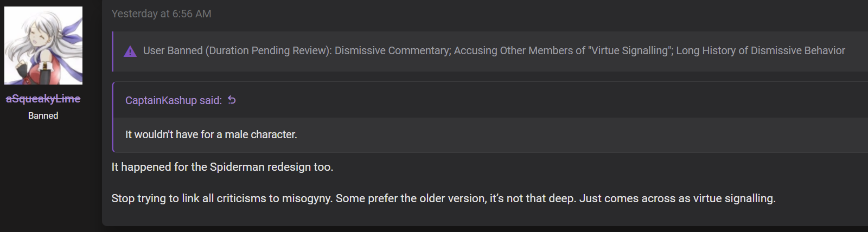The height and width of the screenshot is (232, 868).
Task: Open aSqueakyLime's avatar image
Action: 43,46
